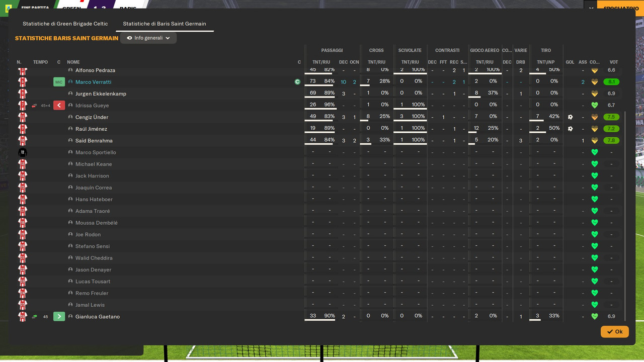Select Walid Cheddira row name
644x362 pixels.
click(x=94, y=258)
